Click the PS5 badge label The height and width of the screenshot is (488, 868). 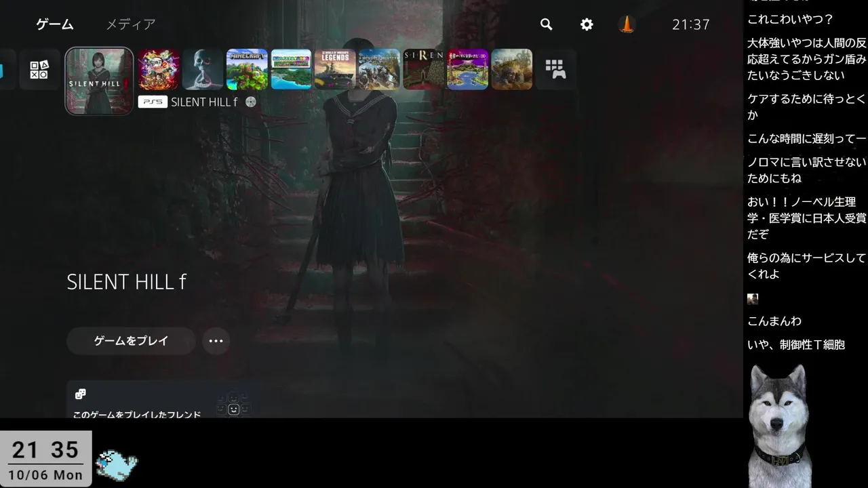click(153, 102)
